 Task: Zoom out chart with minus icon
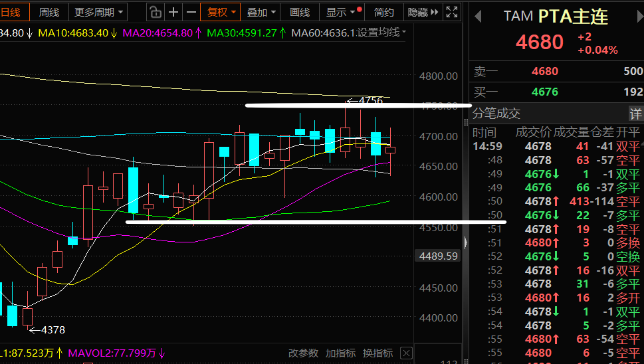(x=191, y=12)
